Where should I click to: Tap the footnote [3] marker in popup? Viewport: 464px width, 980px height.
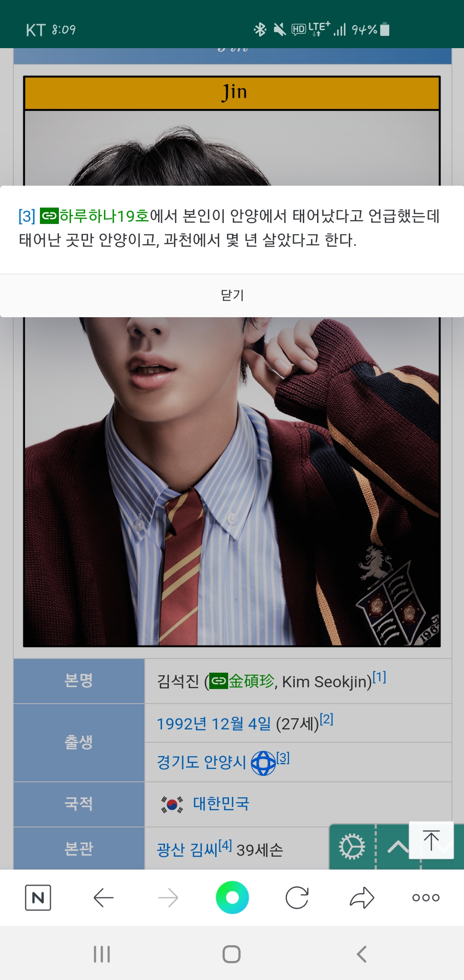click(x=27, y=216)
